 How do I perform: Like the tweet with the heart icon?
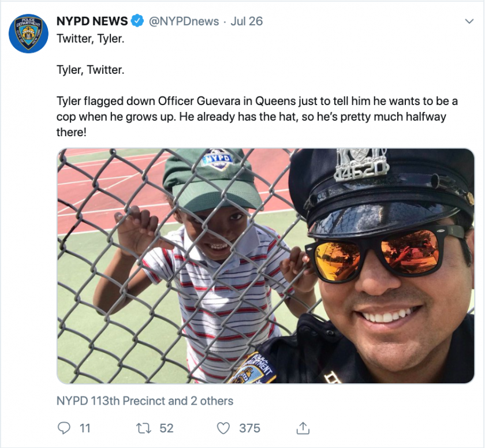[x=223, y=428]
